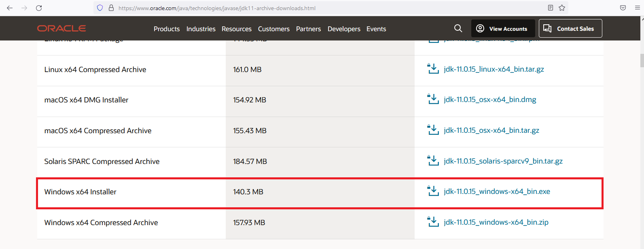Select macOS x64 DMG Installer text
Screen dimensions: 644x249
(86, 100)
